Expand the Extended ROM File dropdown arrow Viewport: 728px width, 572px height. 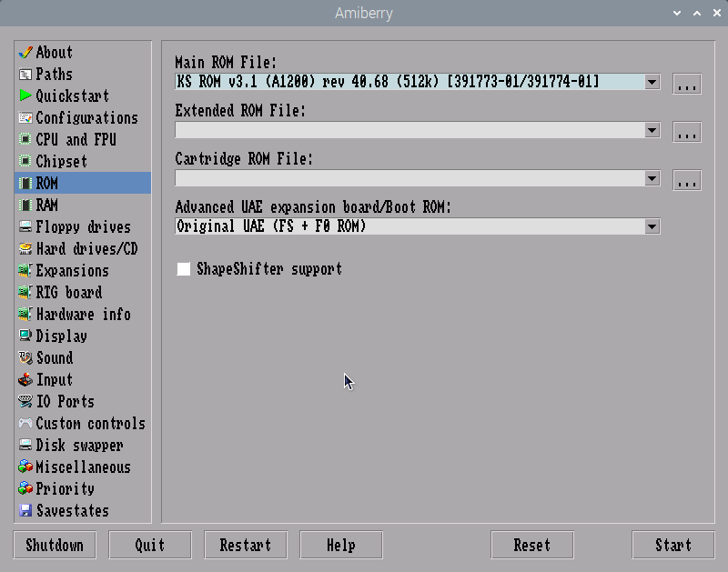pos(652,130)
